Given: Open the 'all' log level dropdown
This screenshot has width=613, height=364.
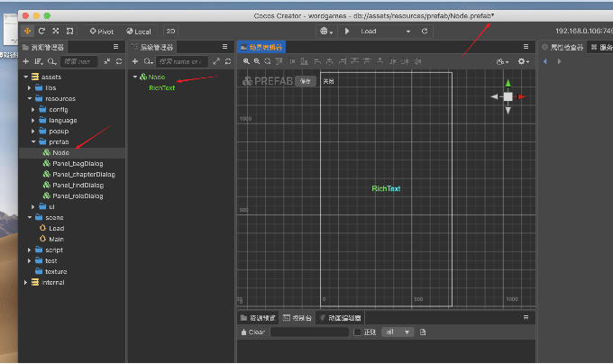Looking at the screenshot, I should click(x=397, y=332).
